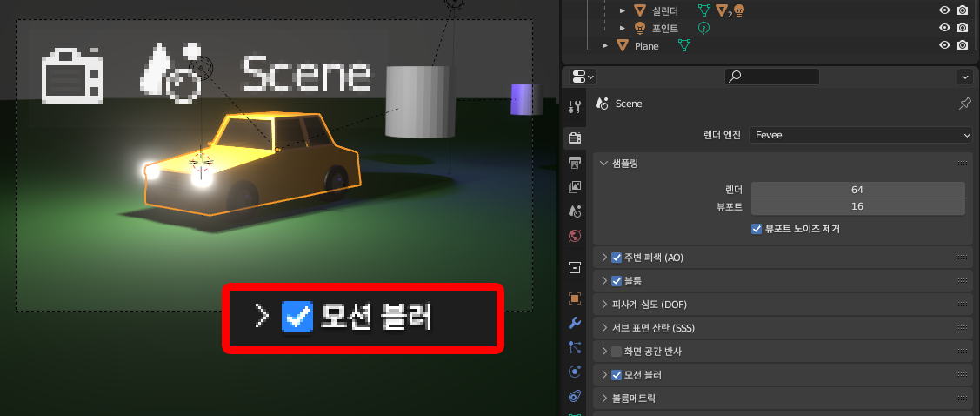Screen dimensions: 980x416
Task: Open the 렌더 엔진 Eevee dropdown
Action: coord(861,135)
